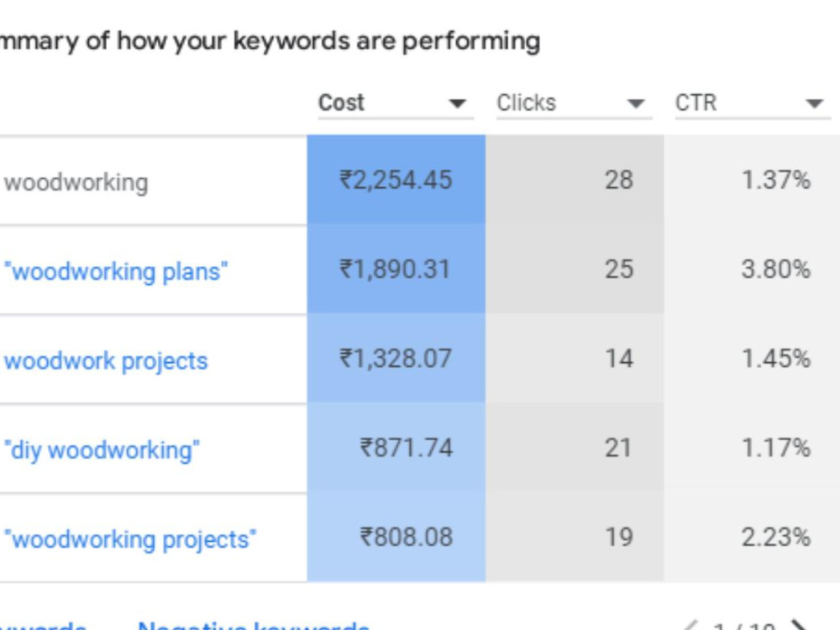Select clicks value 25
Screen dimensions: 840x630
pyautogui.click(x=619, y=270)
